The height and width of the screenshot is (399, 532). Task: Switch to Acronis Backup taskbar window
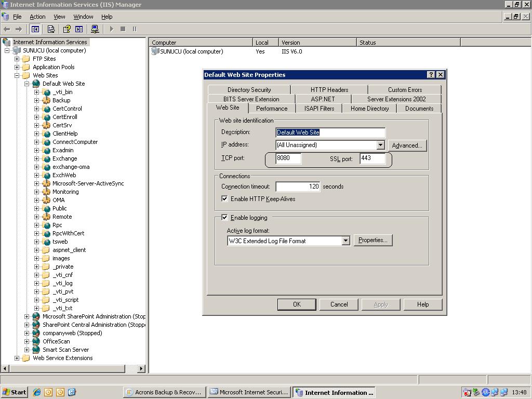click(x=164, y=392)
